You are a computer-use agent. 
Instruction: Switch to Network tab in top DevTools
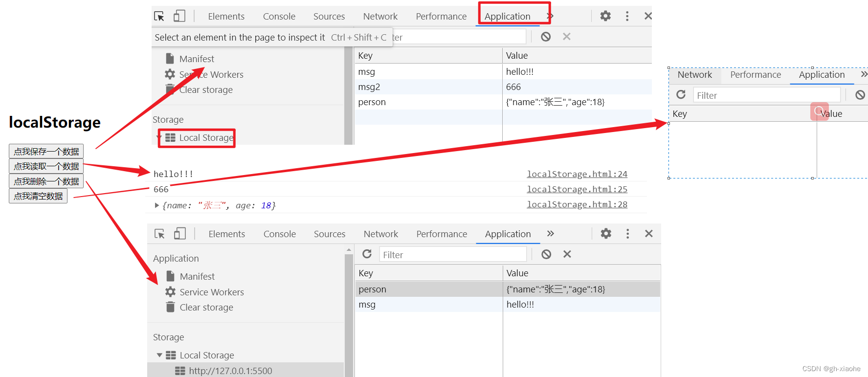pos(380,16)
